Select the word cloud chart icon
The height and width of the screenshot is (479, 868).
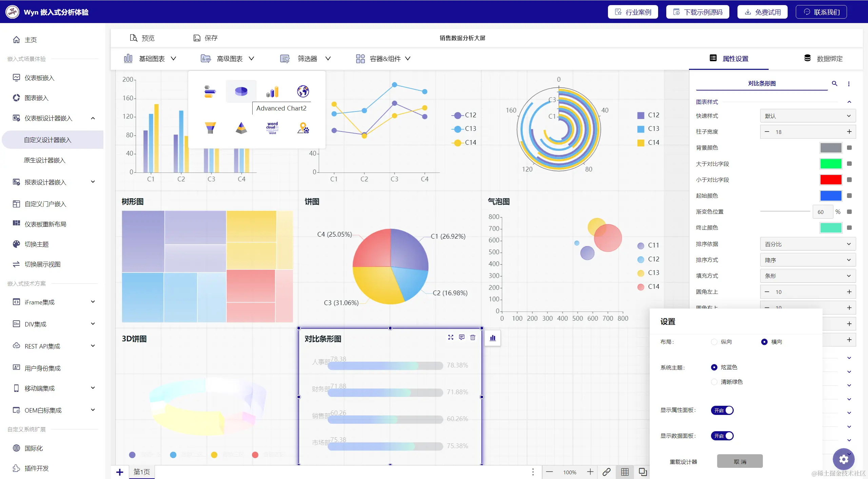(272, 128)
